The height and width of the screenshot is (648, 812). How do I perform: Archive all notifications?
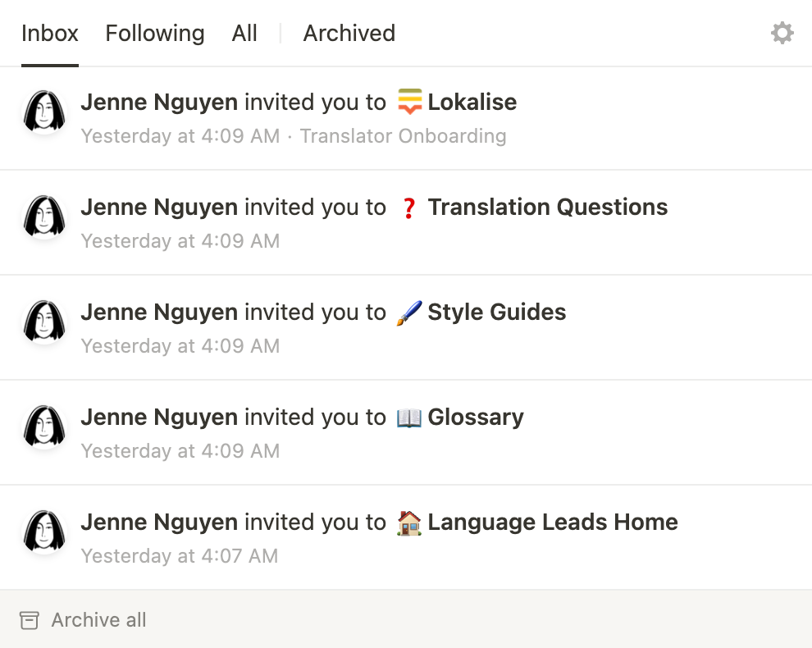[83, 620]
